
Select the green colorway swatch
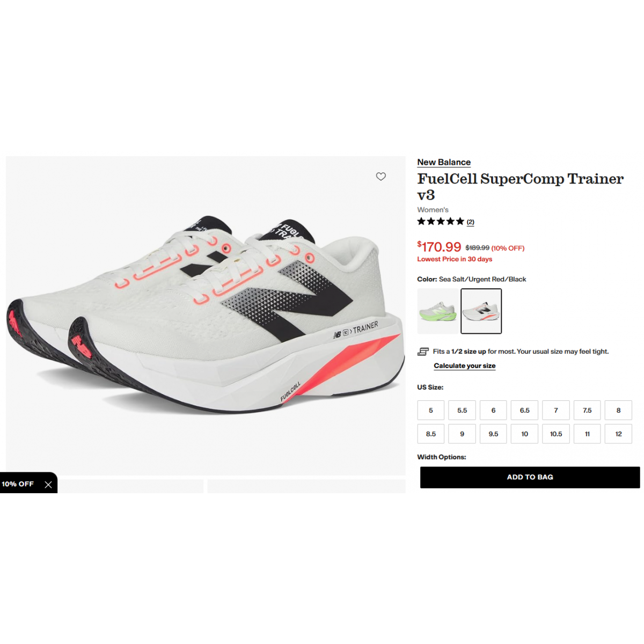click(x=438, y=311)
